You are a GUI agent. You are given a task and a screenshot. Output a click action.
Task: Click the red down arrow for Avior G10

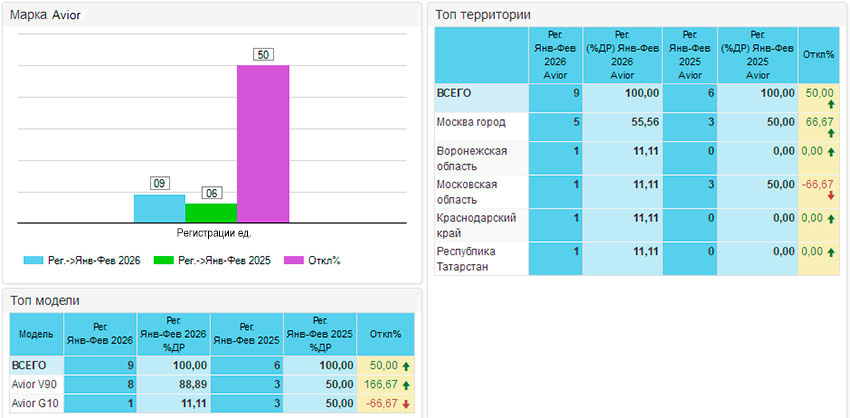(x=406, y=402)
